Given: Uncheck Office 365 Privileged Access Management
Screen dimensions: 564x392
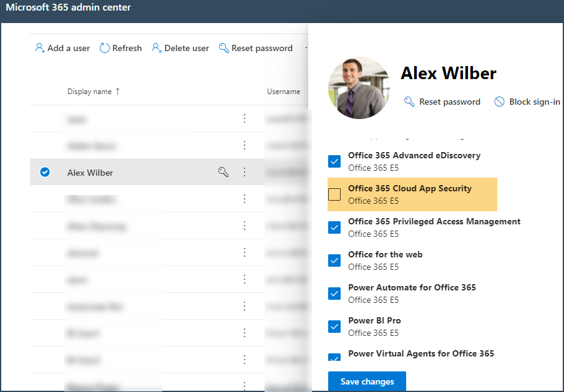Looking at the screenshot, I should 334,227.
